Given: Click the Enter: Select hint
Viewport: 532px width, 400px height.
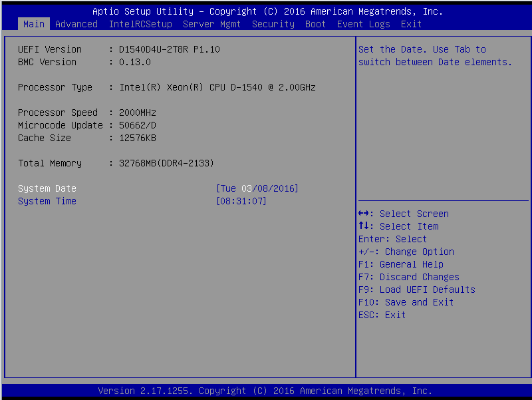Looking at the screenshot, I should click(x=392, y=239).
